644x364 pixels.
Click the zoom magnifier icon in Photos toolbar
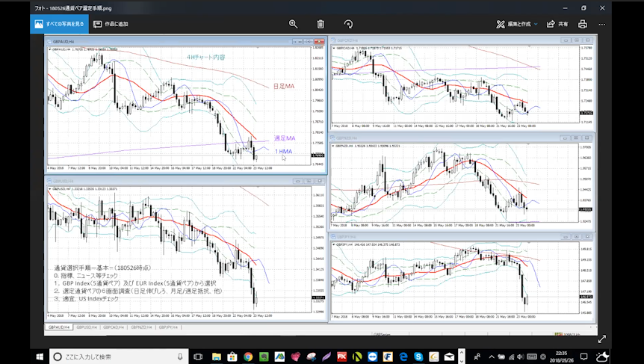[x=293, y=24]
